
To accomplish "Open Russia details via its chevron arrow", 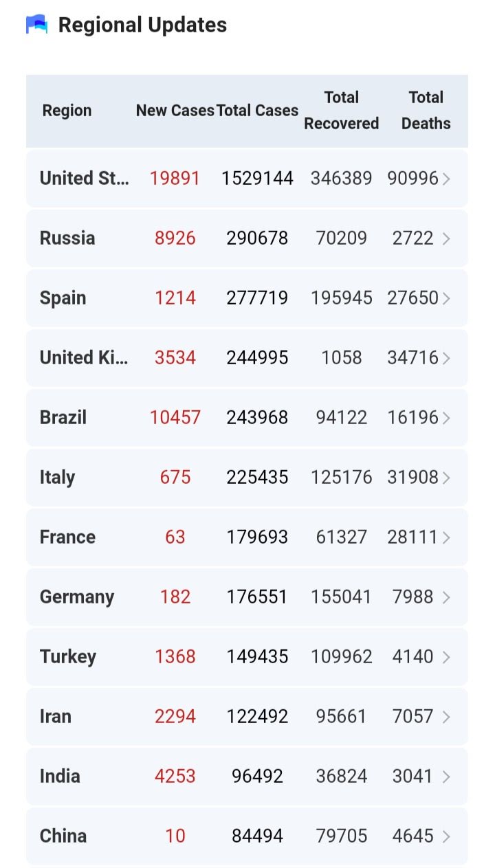I will [446, 238].
